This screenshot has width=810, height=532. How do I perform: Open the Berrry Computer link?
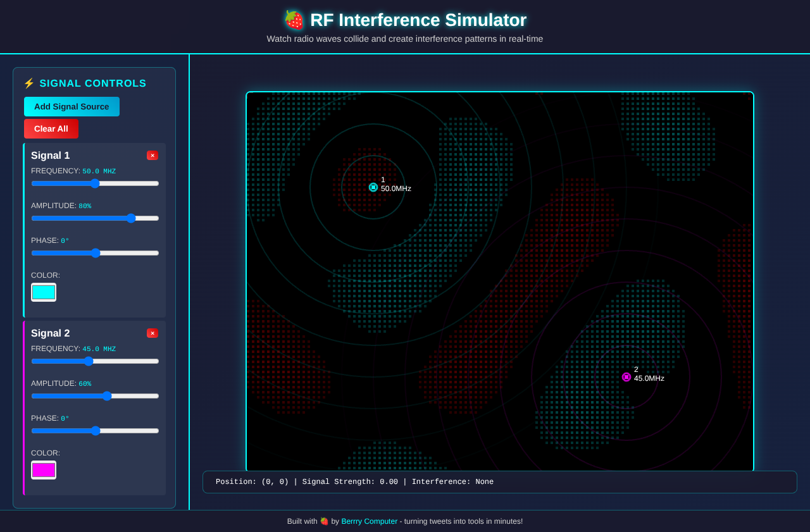369,521
